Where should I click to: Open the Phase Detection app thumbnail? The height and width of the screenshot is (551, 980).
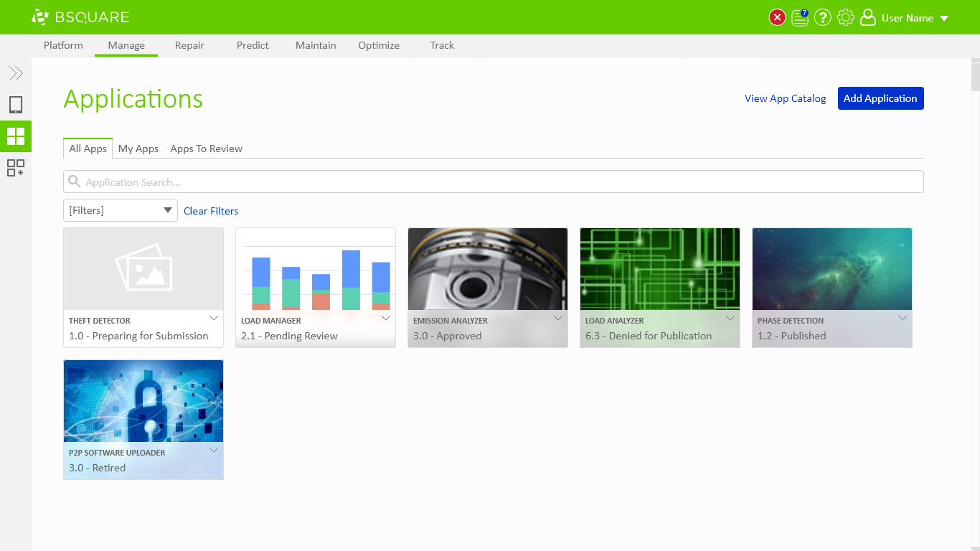[x=832, y=269]
